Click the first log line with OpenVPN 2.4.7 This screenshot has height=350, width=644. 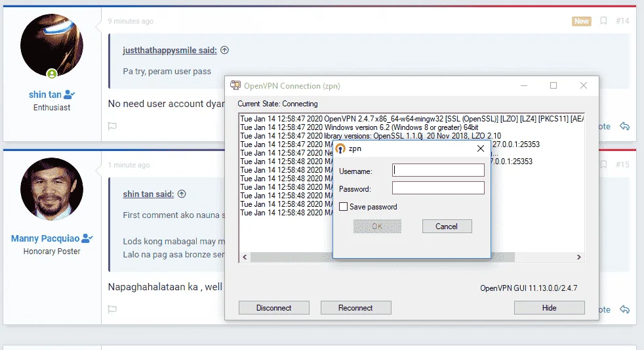point(412,119)
